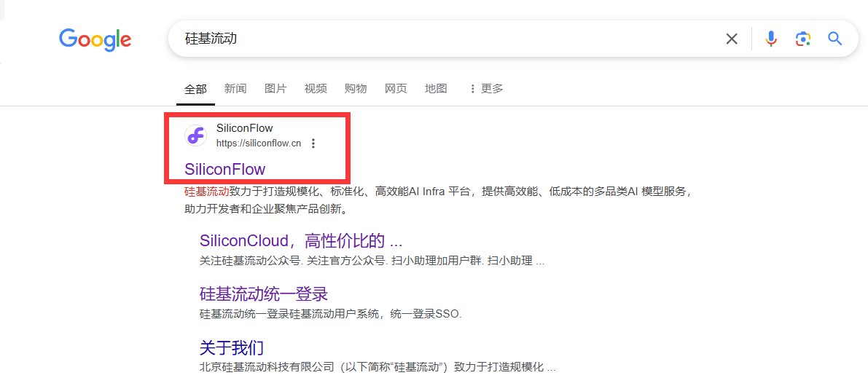Click the SiliconFlow site favicon
This screenshot has width=868, height=378.
(196, 135)
